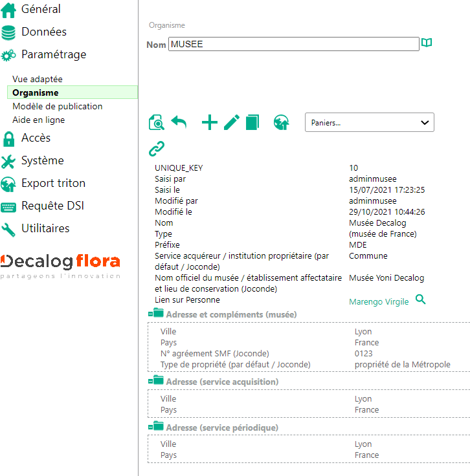Viewport: 470px width, 476px height.
Task: Collapse Adresse (service acquisition) section
Action: (157, 381)
